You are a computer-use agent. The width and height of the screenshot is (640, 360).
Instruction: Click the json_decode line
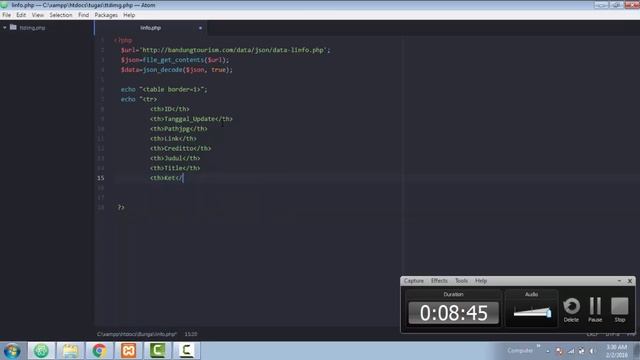176,70
